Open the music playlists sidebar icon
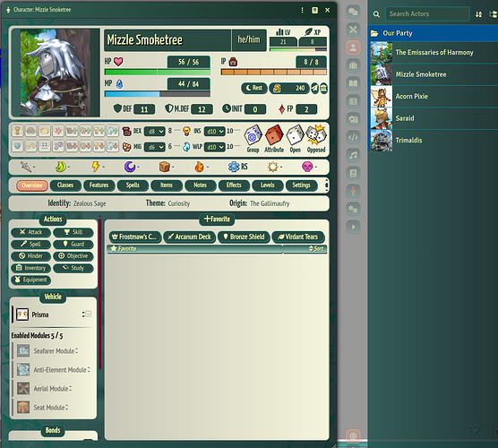This screenshot has width=498, height=448. pos(353,155)
